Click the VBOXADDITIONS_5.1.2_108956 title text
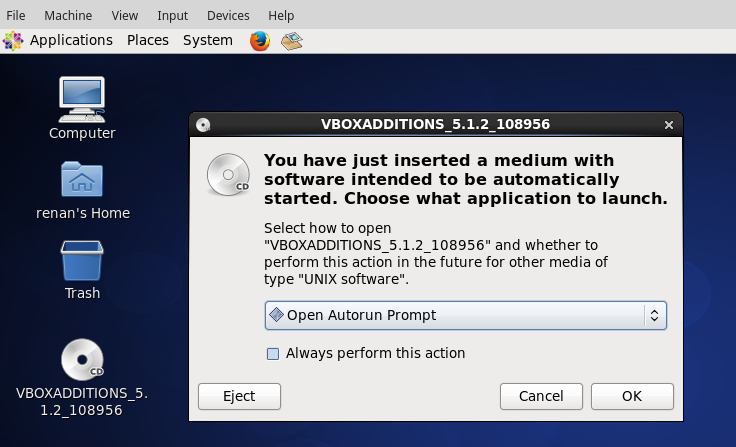The height and width of the screenshot is (447, 736). (x=435, y=124)
